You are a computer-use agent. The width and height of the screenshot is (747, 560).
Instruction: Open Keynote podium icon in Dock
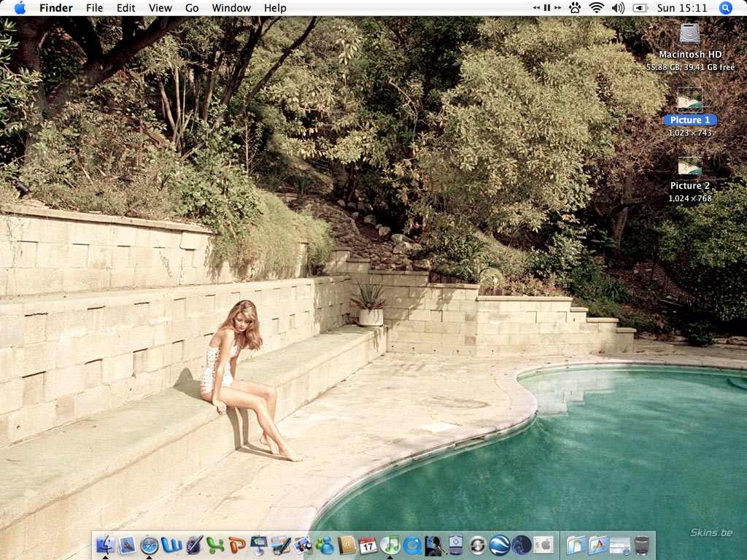click(x=259, y=545)
